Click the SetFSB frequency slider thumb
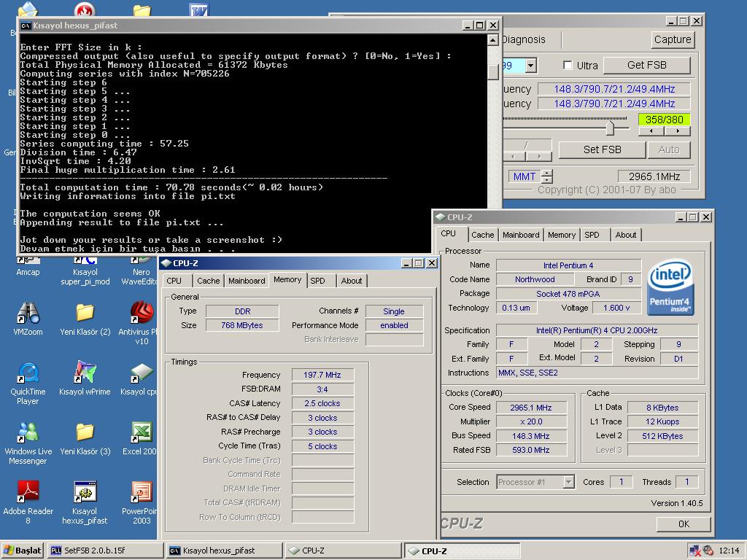The height and width of the screenshot is (560, 747). click(610, 128)
